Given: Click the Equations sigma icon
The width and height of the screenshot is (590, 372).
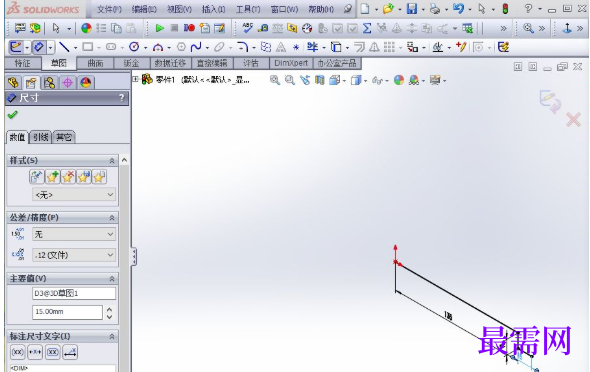Looking at the screenshot, I should (x=367, y=28).
